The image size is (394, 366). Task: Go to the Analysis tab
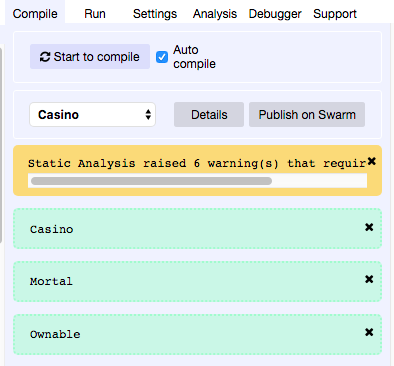[x=215, y=14]
